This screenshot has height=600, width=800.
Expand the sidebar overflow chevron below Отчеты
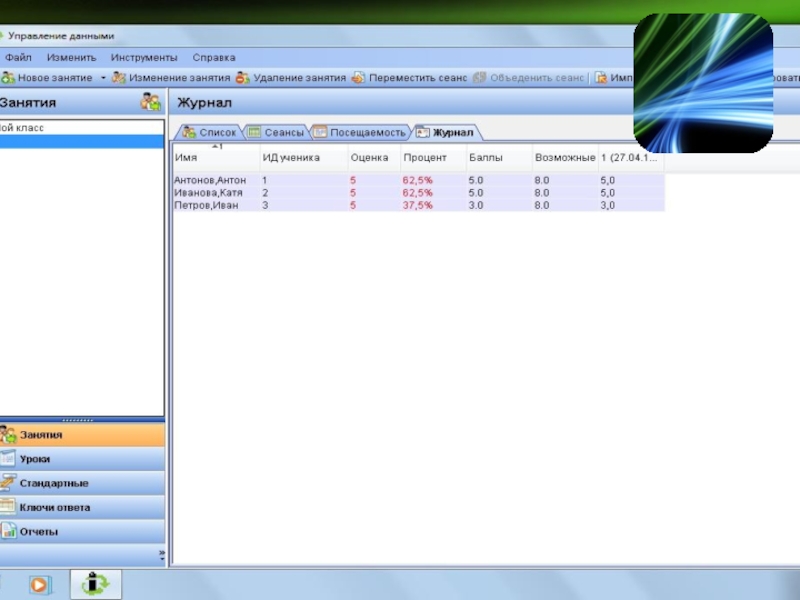(x=161, y=553)
